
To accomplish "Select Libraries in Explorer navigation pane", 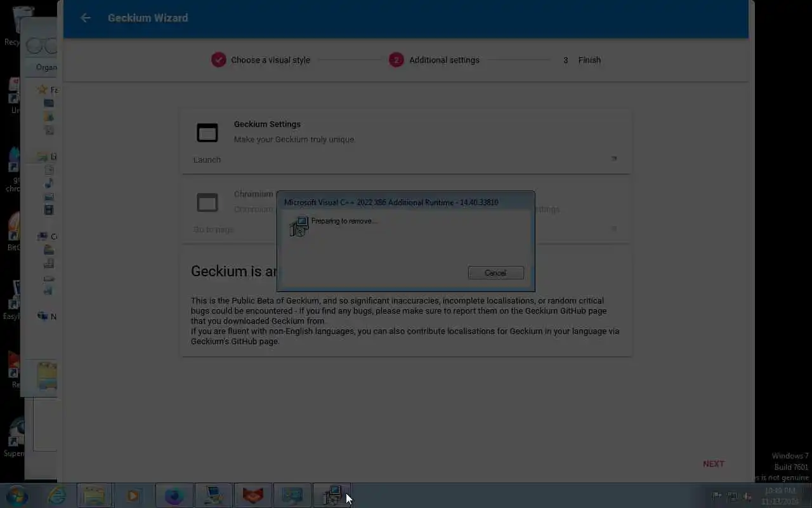I will 48,156.
